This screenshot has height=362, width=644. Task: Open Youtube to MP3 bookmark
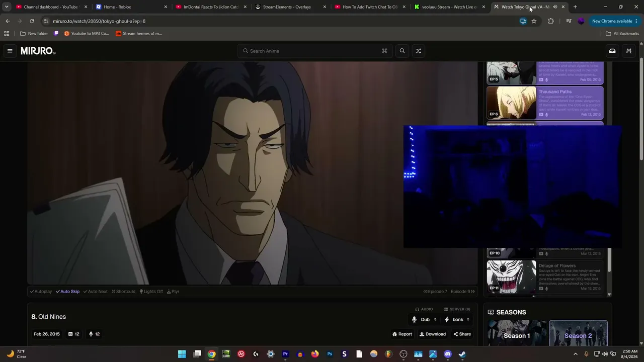pyautogui.click(x=87, y=34)
